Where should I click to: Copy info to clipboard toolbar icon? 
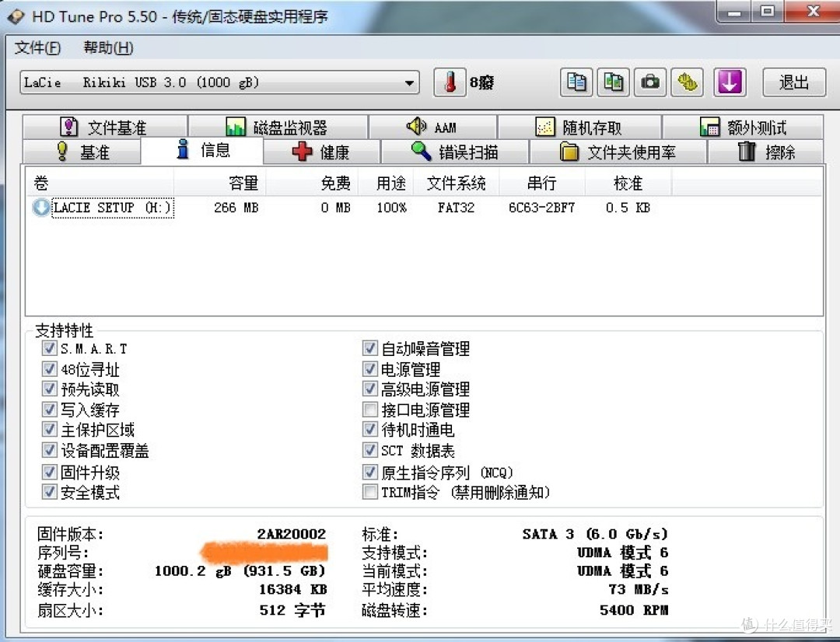[x=576, y=82]
